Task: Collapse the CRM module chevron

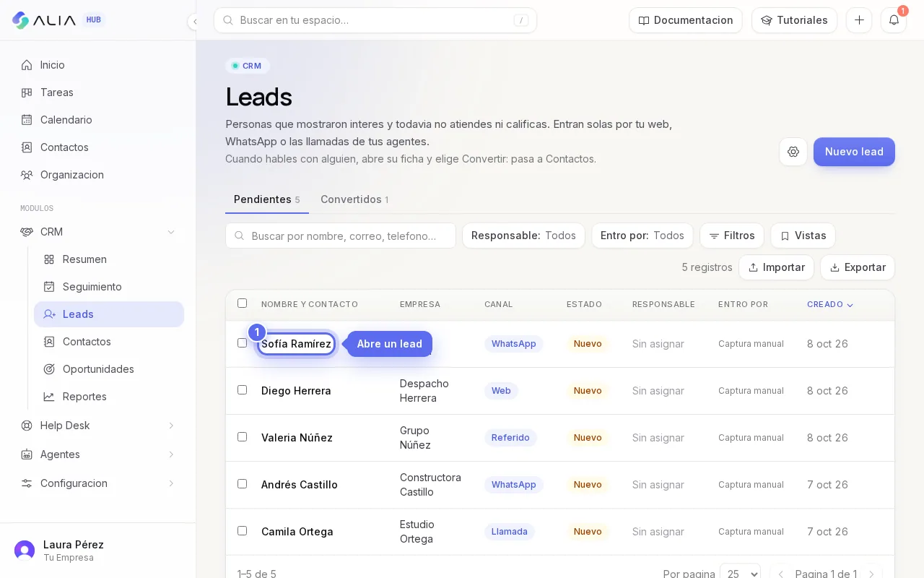Action: [171, 232]
